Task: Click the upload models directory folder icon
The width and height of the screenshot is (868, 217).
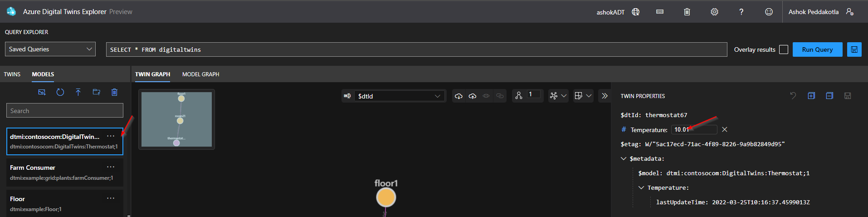Action: [96, 92]
